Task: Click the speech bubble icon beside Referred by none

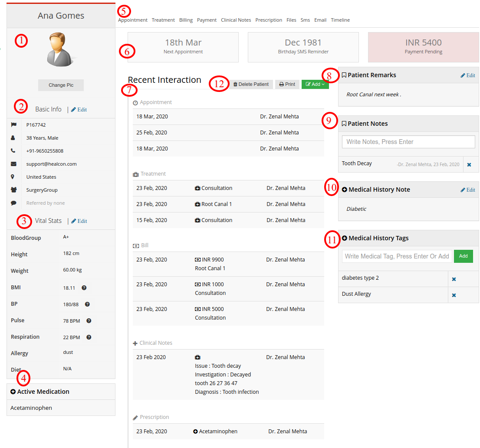Action: 13,203
